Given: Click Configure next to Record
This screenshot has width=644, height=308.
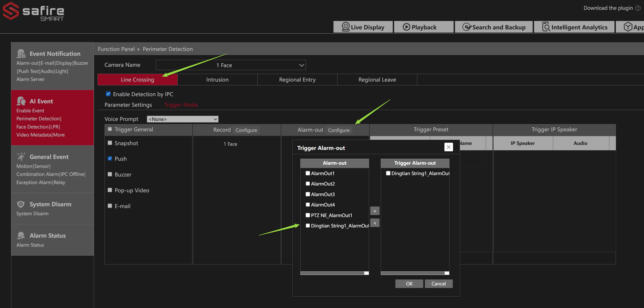Looking at the screenshot, I should [x=246, y=130].
